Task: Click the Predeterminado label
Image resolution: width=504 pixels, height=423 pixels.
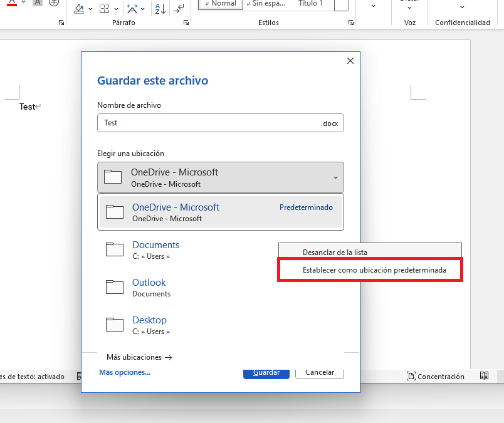Action: tap(306, 207)
